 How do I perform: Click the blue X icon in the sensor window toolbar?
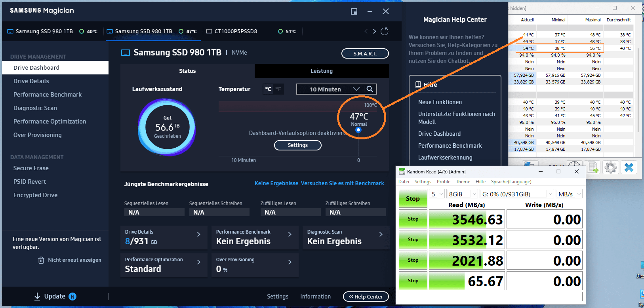629,168
